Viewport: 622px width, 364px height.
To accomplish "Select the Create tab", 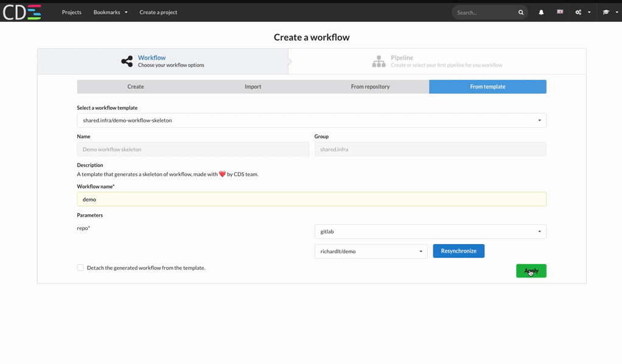I will (x=136, y=86).
